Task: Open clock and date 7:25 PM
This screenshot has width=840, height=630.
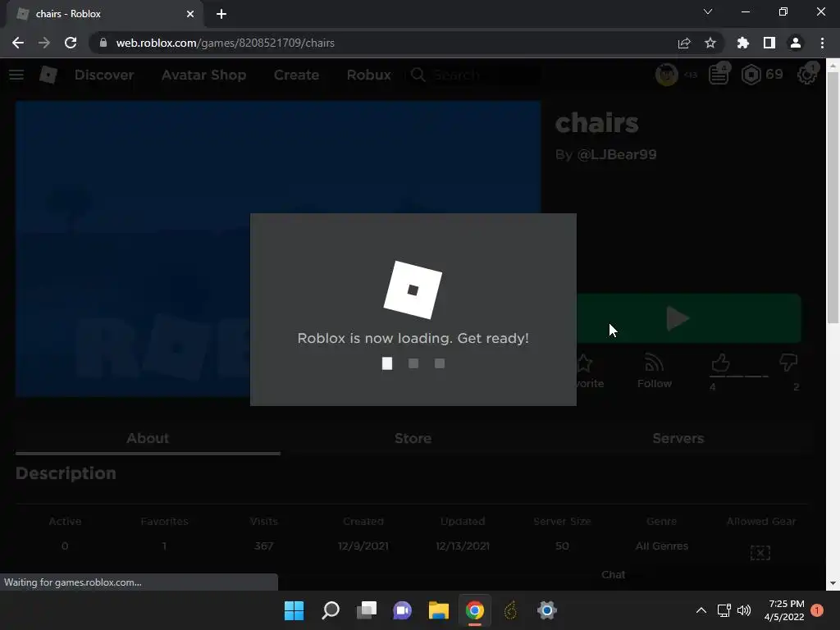Action: click(784, 610)
